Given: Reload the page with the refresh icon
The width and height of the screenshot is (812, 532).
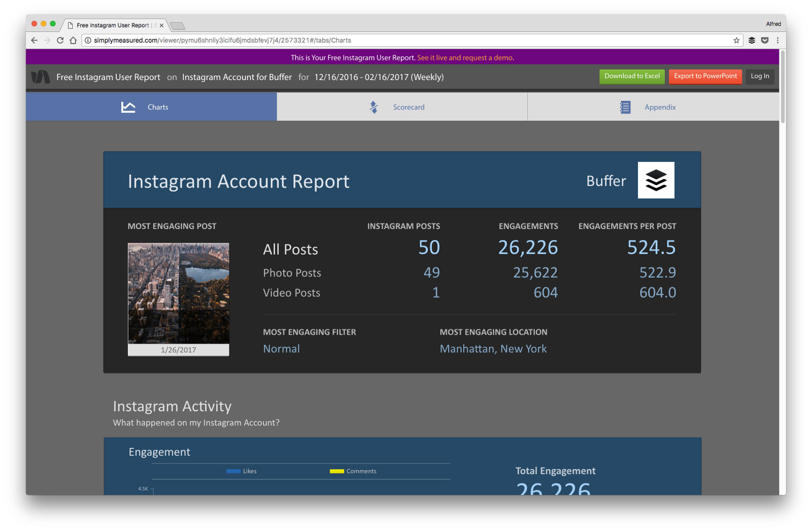Looking at the screenshot, I should (x=60, y=41).
